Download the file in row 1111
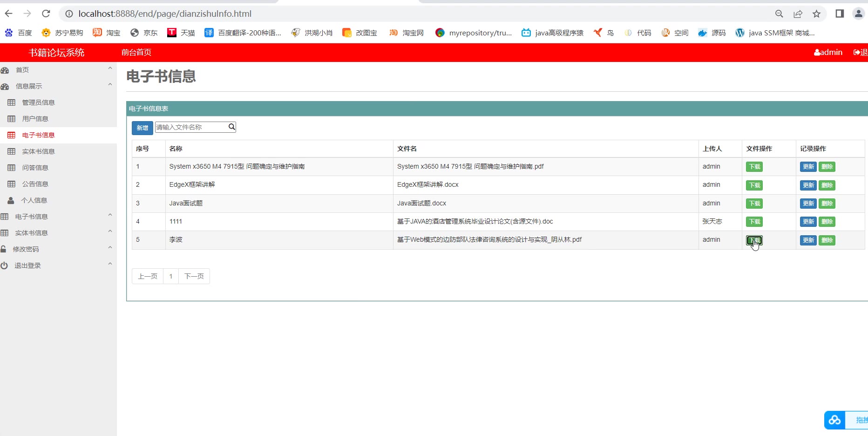Image resolution: width=868 pixels, height=436 pixels. coord(754,222)
